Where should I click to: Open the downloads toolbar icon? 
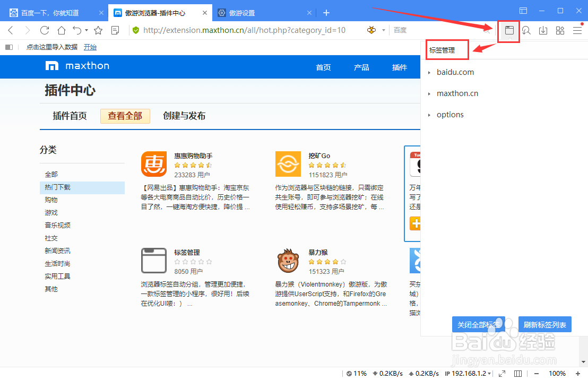[x=543, y=30]
